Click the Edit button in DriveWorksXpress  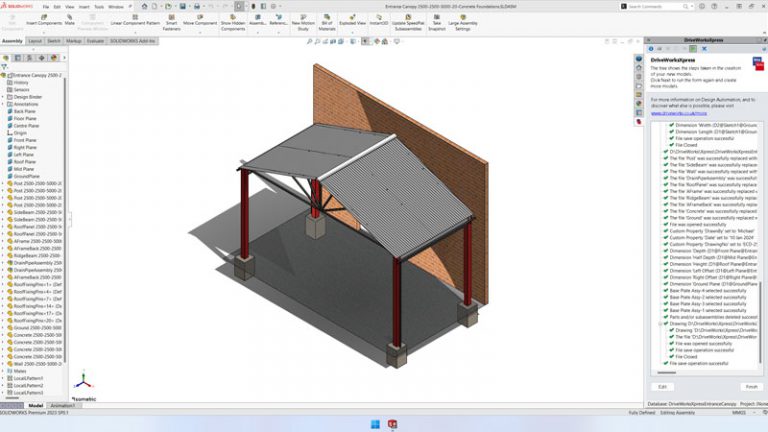coord(661,386)
